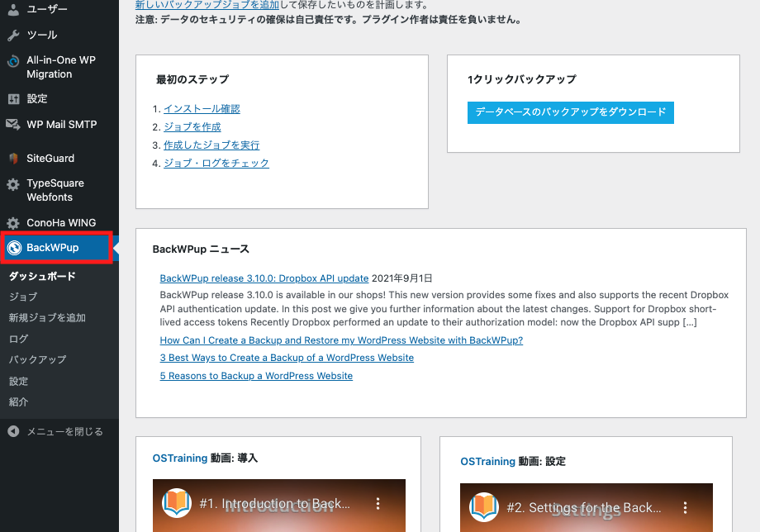Screen dimensions: 760x532
Task: Open How Can I Create a Backup link
Action: pos(341,340)
